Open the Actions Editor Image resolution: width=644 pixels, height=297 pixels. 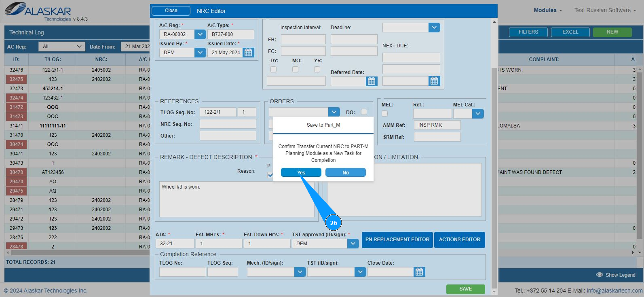coord(460,240)
